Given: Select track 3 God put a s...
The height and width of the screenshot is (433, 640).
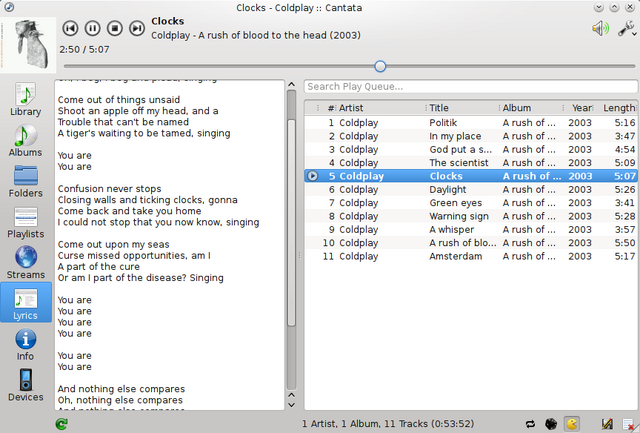Looking at the screenshot, I should [x=471, y=149].
